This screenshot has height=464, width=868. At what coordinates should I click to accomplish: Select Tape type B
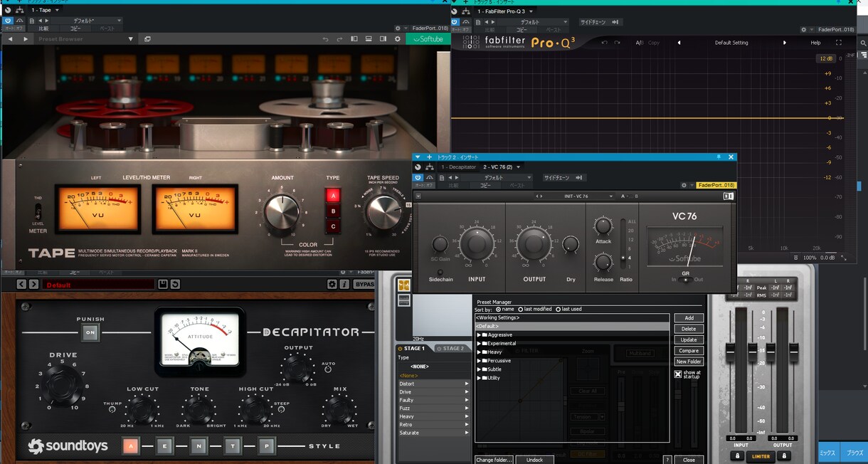pyautogui.click(x=332, y=211)
